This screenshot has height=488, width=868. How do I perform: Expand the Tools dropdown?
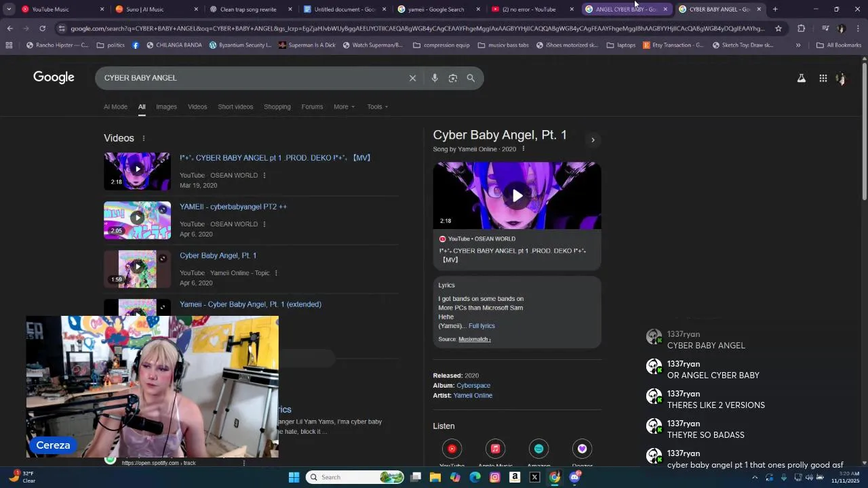[378, 107]
